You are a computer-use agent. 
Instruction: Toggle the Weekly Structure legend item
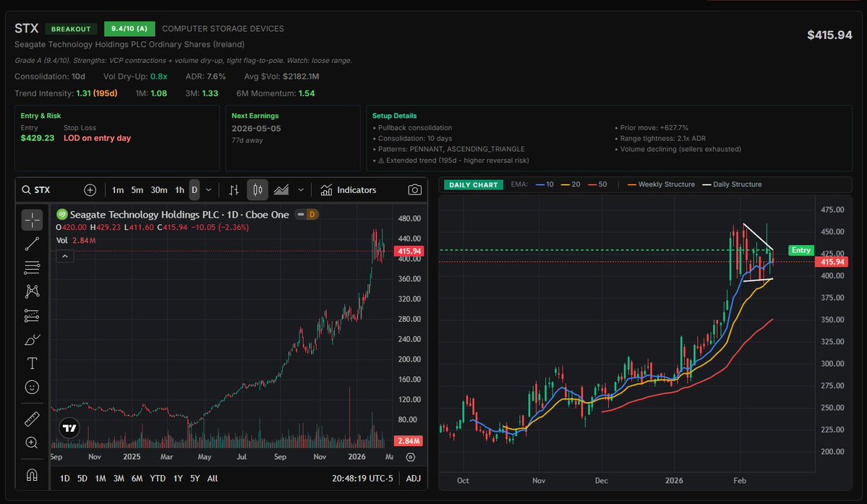point(662,184)
